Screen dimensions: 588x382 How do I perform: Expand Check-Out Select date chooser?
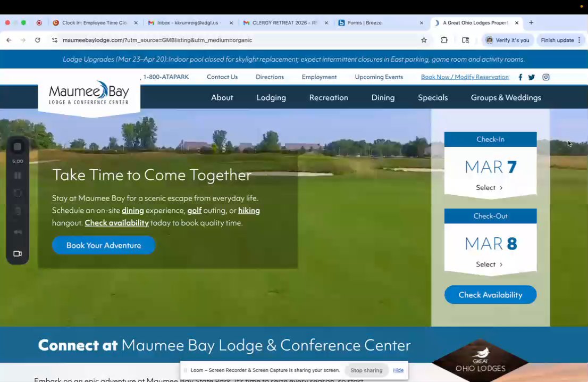click(x=489, y=264)
